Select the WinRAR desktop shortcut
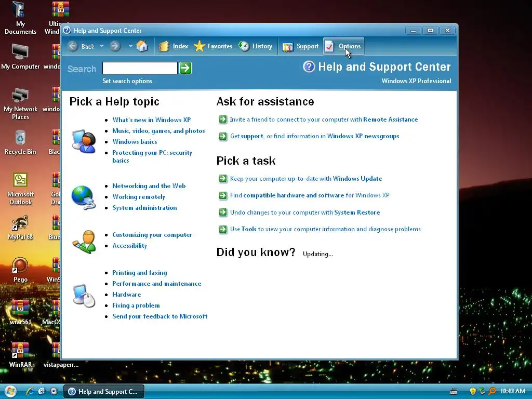The image size is (532, 399). click(x=20, y=355)
